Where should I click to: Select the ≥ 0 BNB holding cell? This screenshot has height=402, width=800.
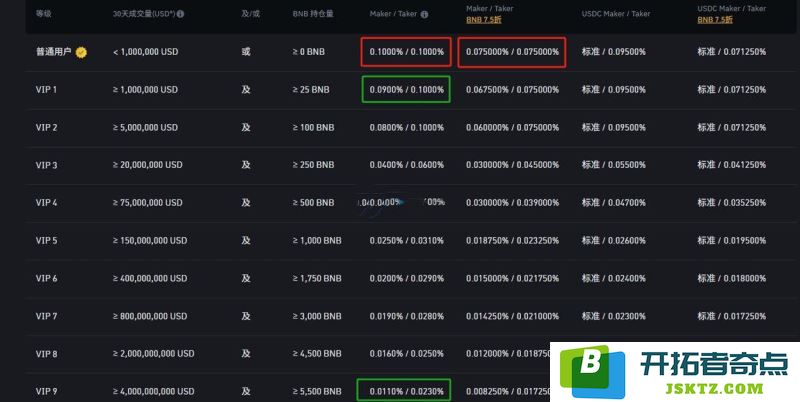coord(309,52)
